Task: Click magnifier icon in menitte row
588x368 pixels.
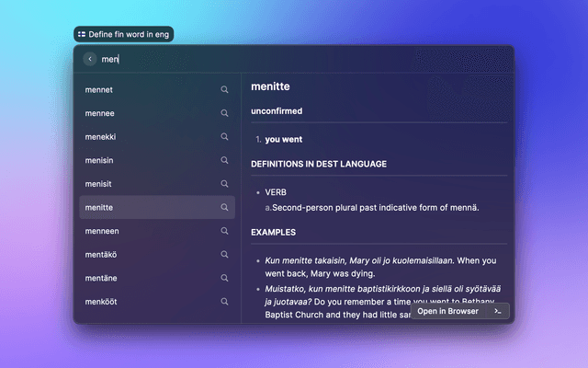Action: pos(224,208)
